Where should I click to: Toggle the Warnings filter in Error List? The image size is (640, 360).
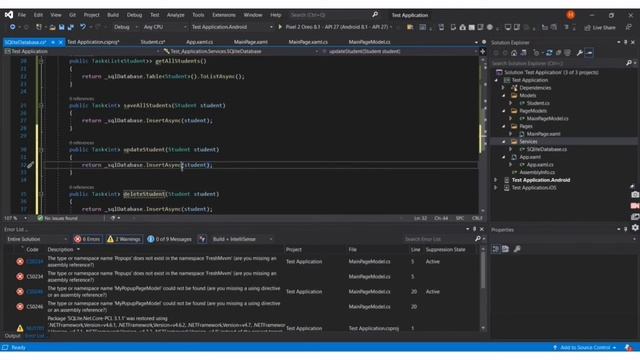tap(124, 239)
